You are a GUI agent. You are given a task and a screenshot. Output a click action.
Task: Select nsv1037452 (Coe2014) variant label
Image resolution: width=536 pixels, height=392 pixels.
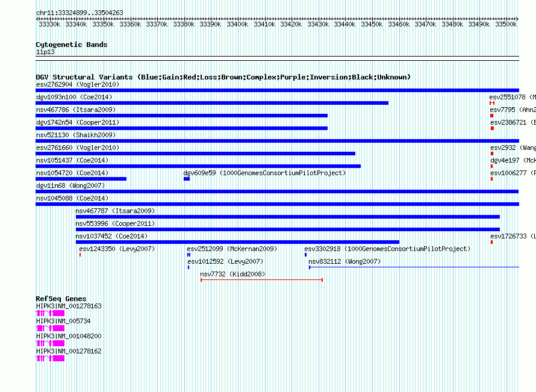(x=111, y=236)
